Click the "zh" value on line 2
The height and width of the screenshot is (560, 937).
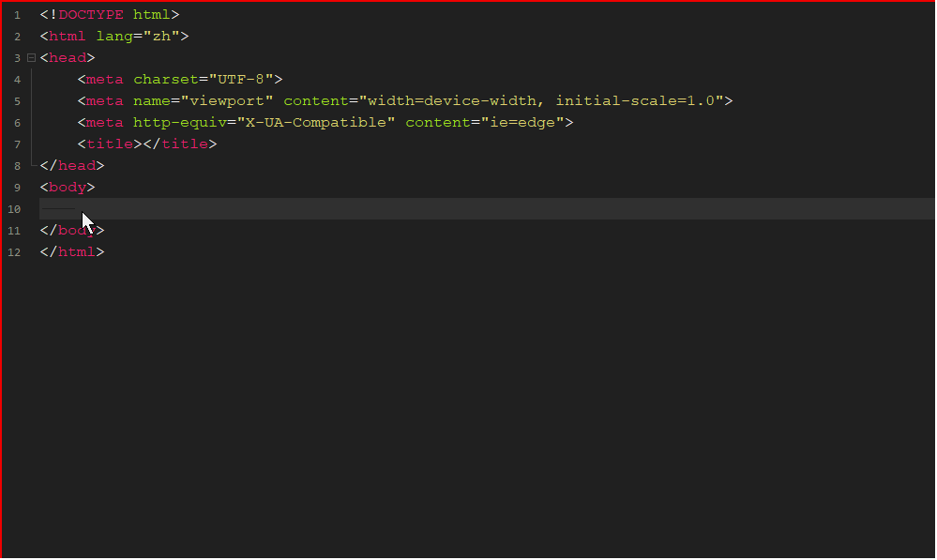click(161, 36)
